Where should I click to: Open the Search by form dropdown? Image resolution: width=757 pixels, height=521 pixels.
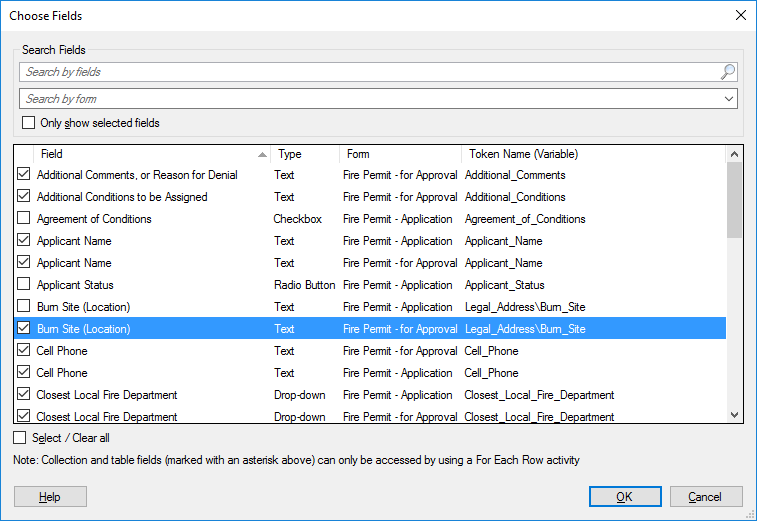click(728, 99)
